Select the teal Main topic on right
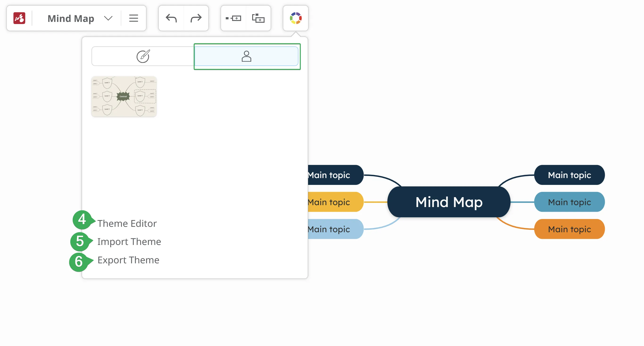Viewport: 644px width, 346px height. [569, 202]
